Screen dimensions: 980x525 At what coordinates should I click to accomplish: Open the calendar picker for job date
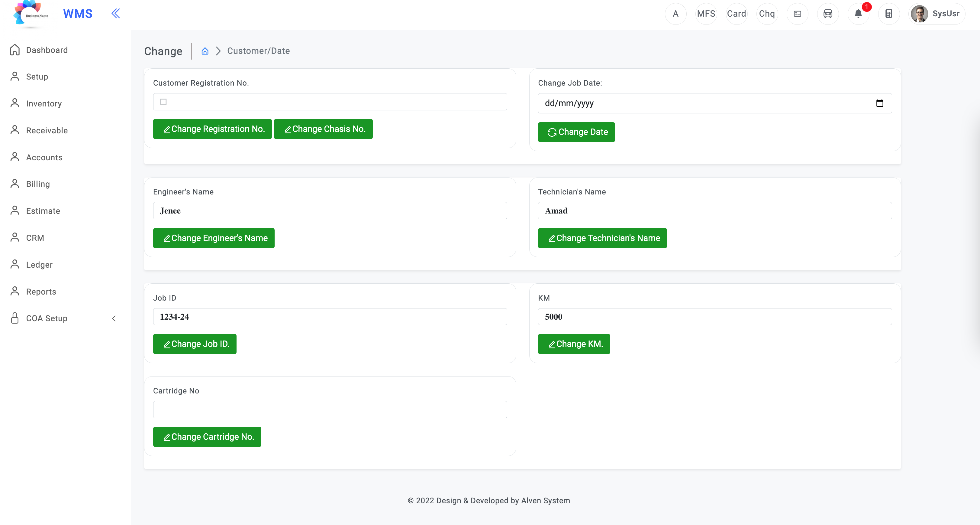tap(880, 103)
